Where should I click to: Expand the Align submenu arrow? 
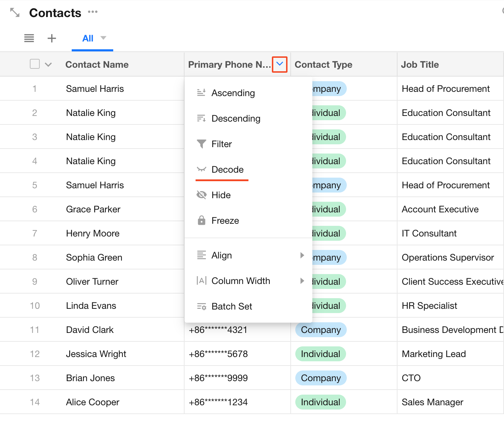[x=302, y=255]
